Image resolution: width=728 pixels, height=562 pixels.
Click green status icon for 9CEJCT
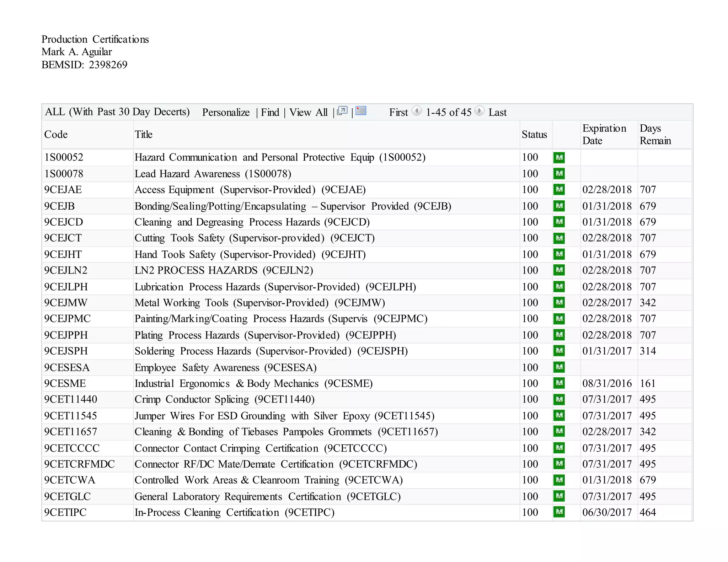pos(559,238)
